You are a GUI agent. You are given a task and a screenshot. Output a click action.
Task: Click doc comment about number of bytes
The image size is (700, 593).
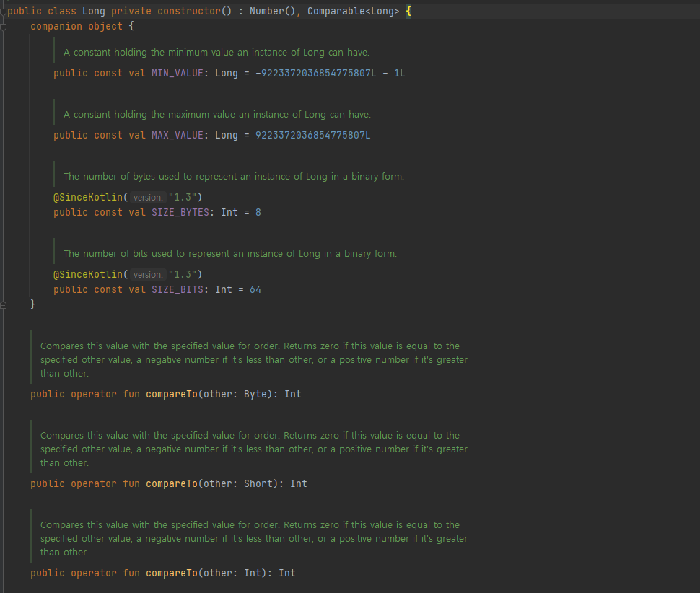234,176
